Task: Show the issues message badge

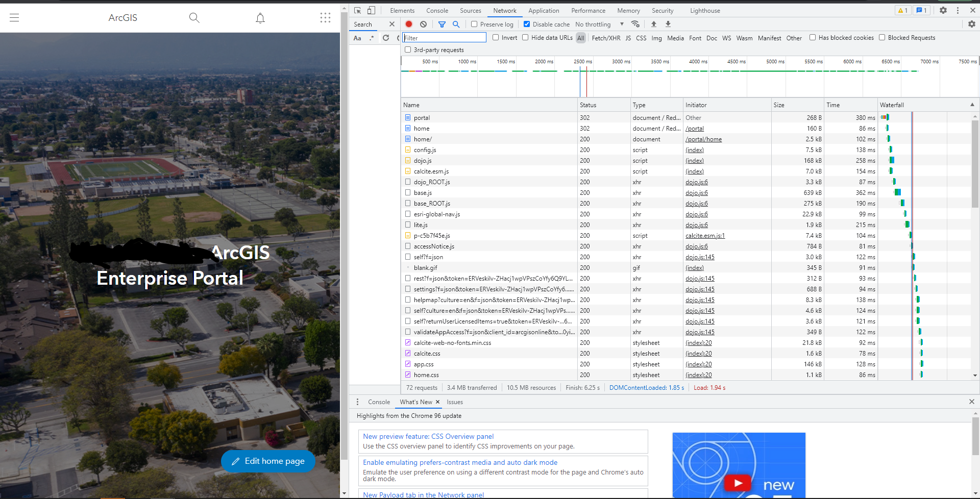Action: [921, 10]
